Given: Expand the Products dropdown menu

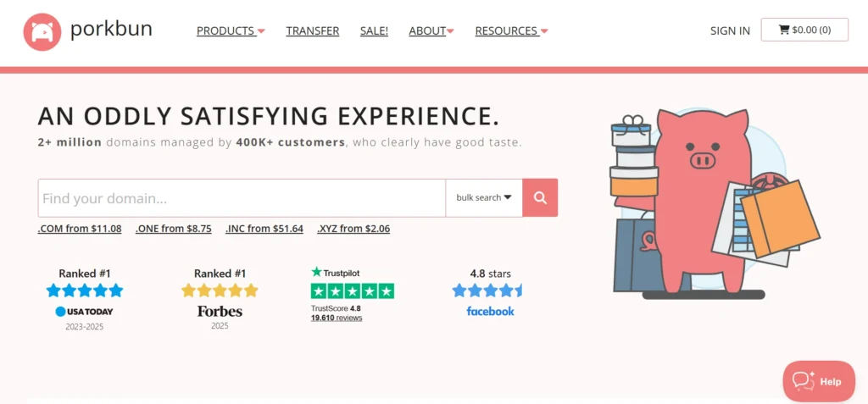Looking at the screenshot, I should tap(231, 30).
